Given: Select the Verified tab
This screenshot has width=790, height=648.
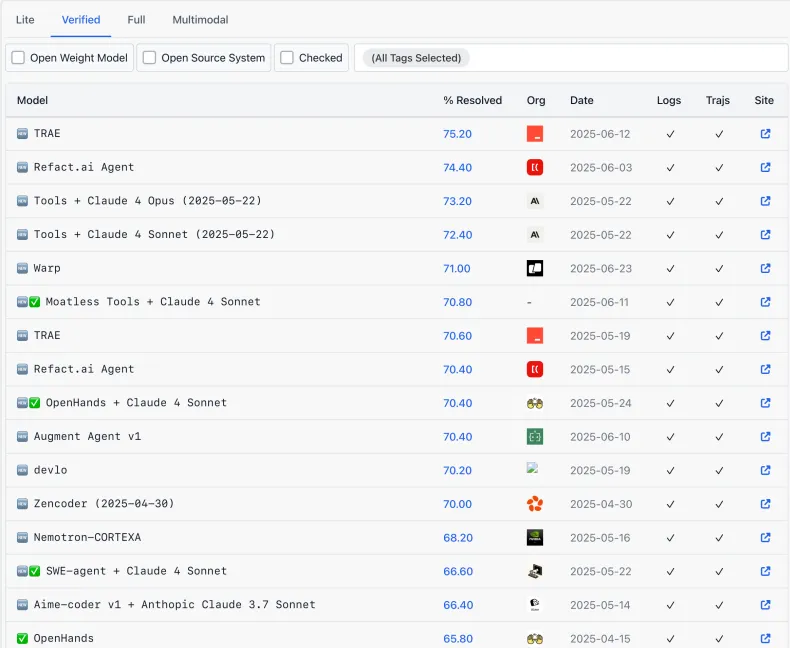Looking at the screenshot, I should tap(81, 20).
